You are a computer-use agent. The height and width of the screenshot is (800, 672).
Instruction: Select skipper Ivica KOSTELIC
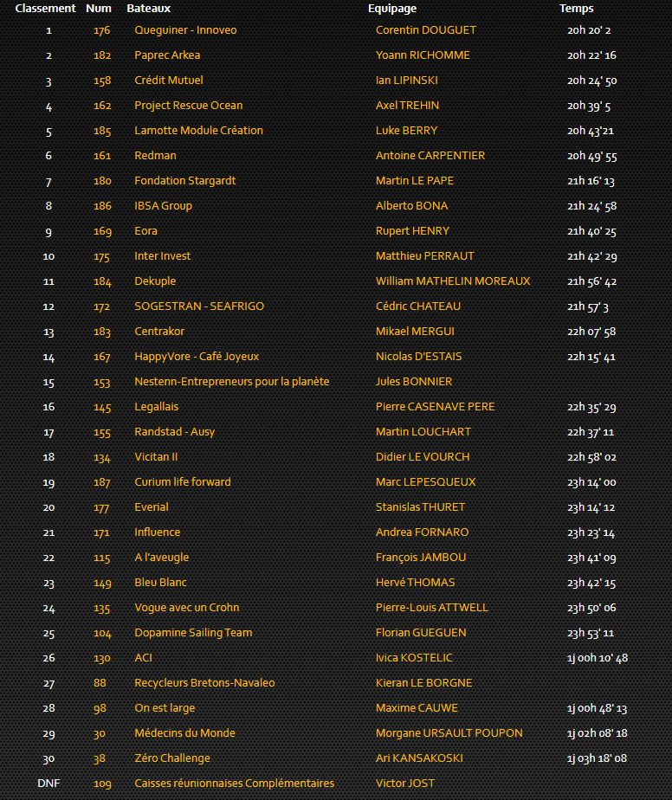(414, 658)
